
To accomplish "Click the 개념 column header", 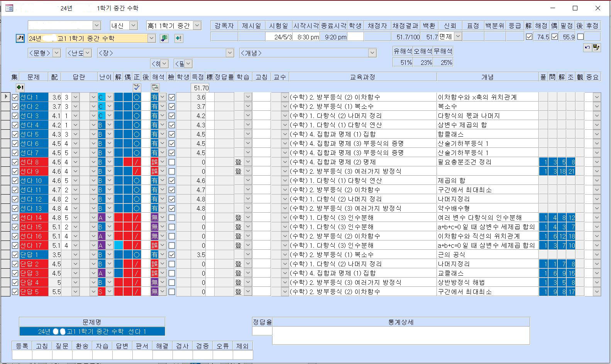I will coord(487,77).
